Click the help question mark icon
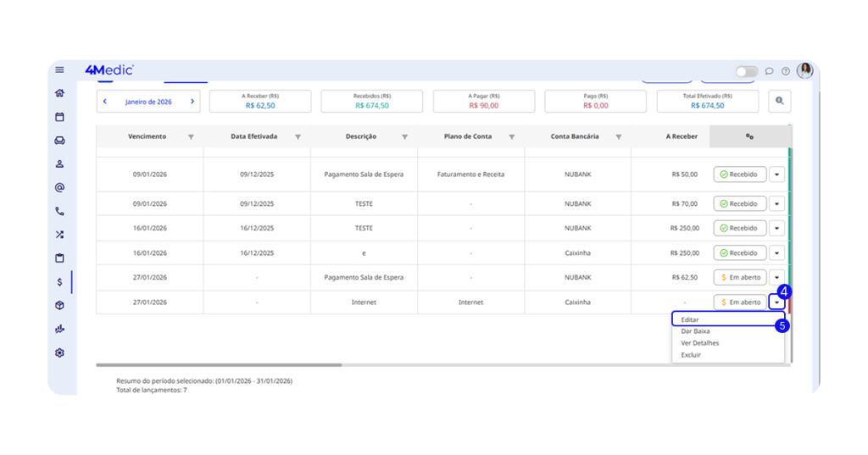 pyautogui.click(x=786, y=71)
